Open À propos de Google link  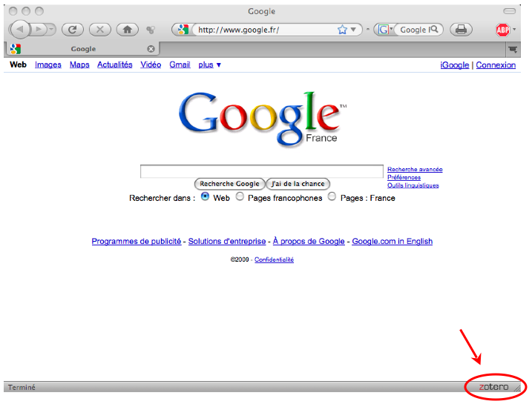309,241
